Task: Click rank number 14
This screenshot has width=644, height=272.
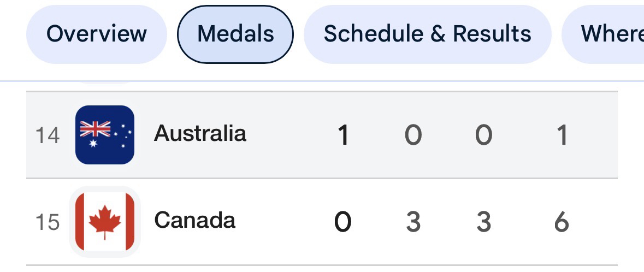Action: (47, 135)
